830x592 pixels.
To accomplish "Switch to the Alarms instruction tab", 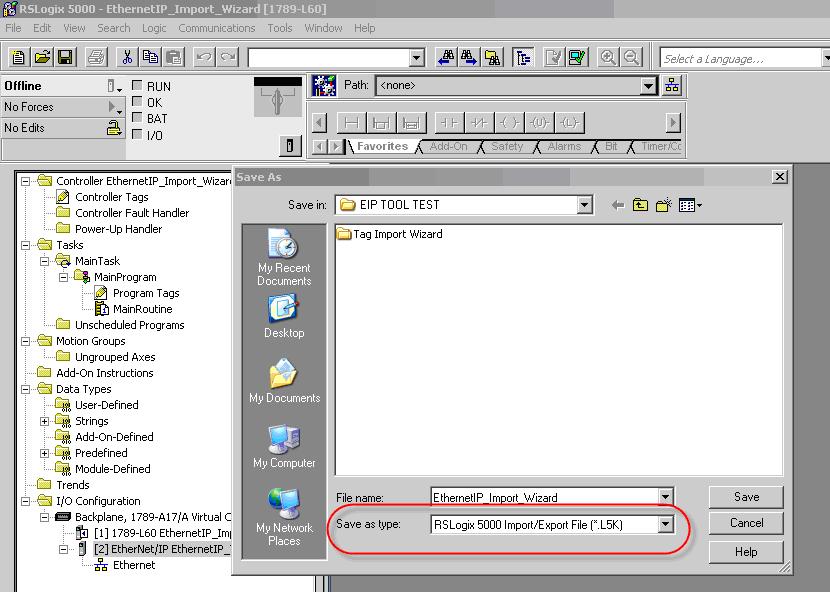I will [x=564, y=146].
